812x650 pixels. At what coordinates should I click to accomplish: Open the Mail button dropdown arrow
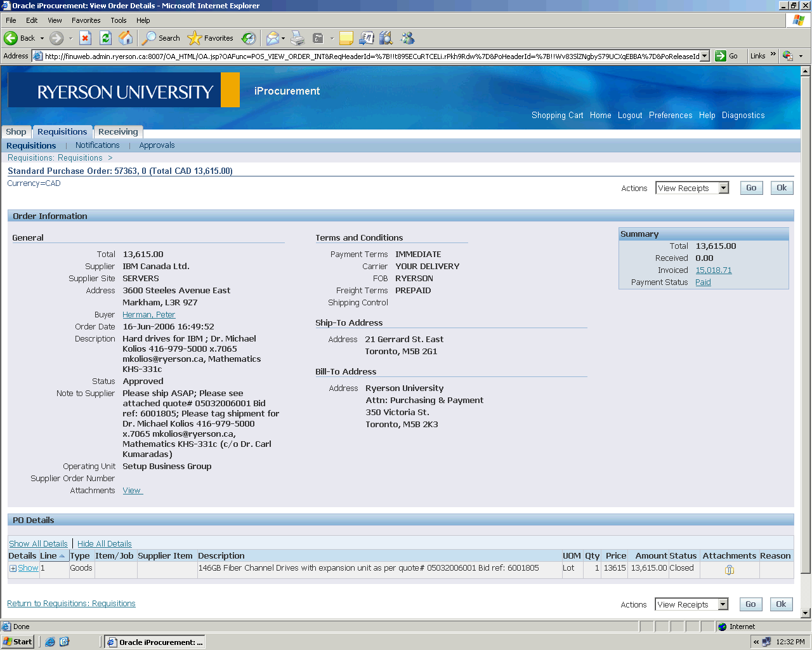283,38
